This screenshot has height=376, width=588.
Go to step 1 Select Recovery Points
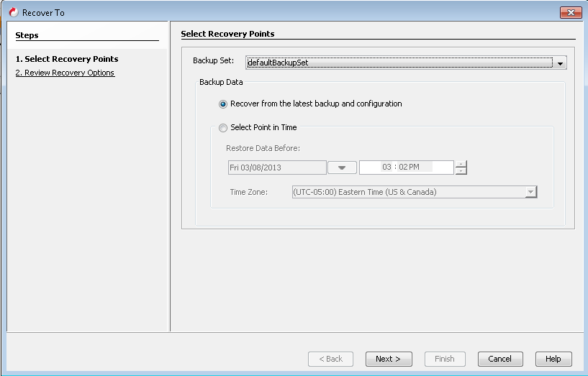[67, 59]
